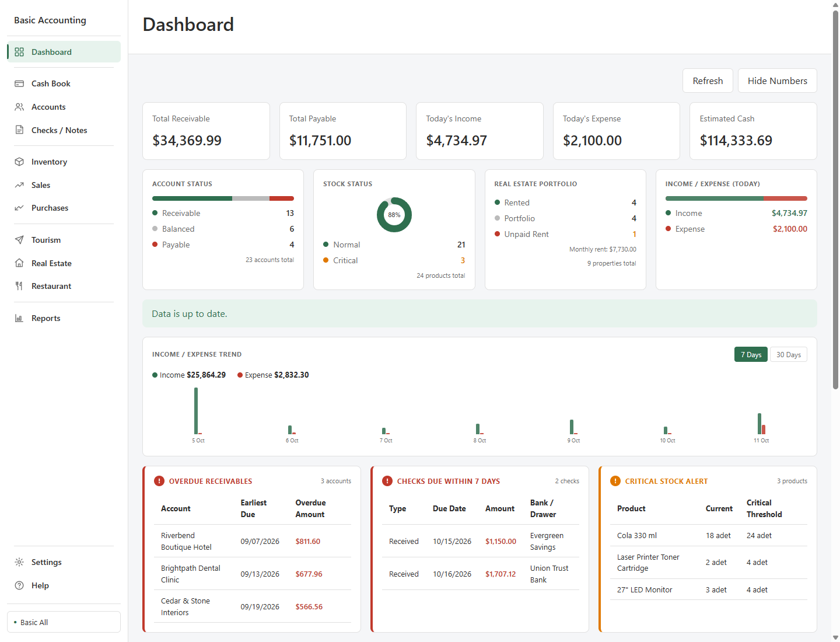Select the Laser Printer Toner Cartridge row
Screen dimensions: 840x642
[709, 563]
